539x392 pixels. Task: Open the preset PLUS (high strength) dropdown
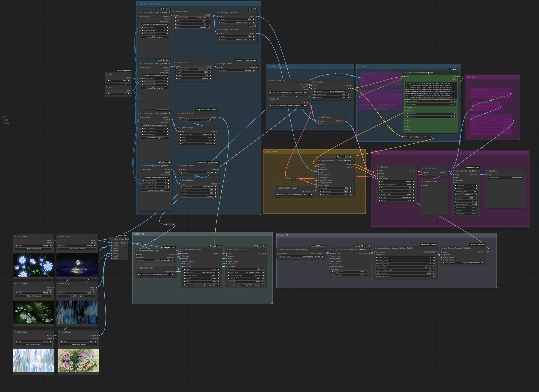pos(155,260)
